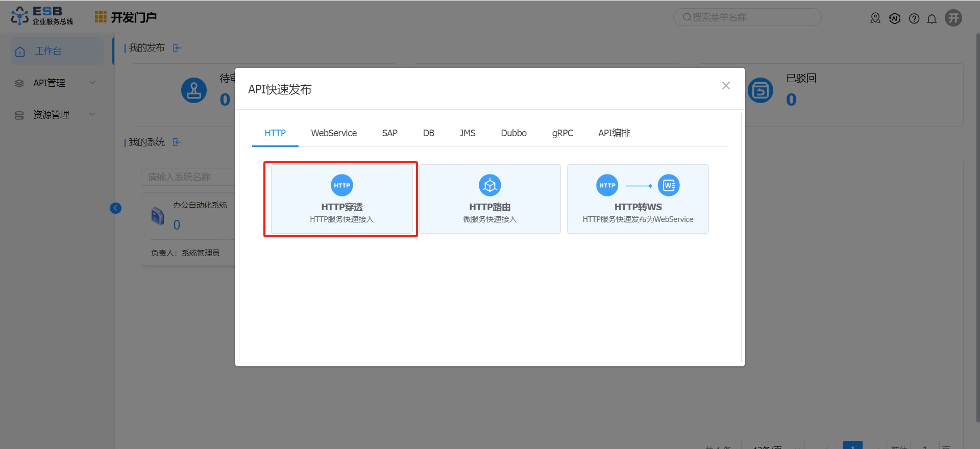Click the location badge icon in header
The image size is (980, 449).
(x=875, y=18)
